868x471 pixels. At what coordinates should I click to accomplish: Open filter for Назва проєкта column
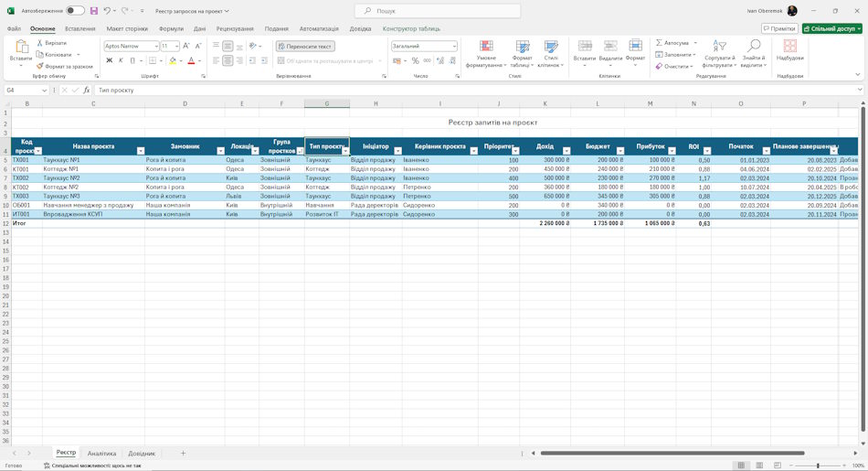tap(141, 151)
